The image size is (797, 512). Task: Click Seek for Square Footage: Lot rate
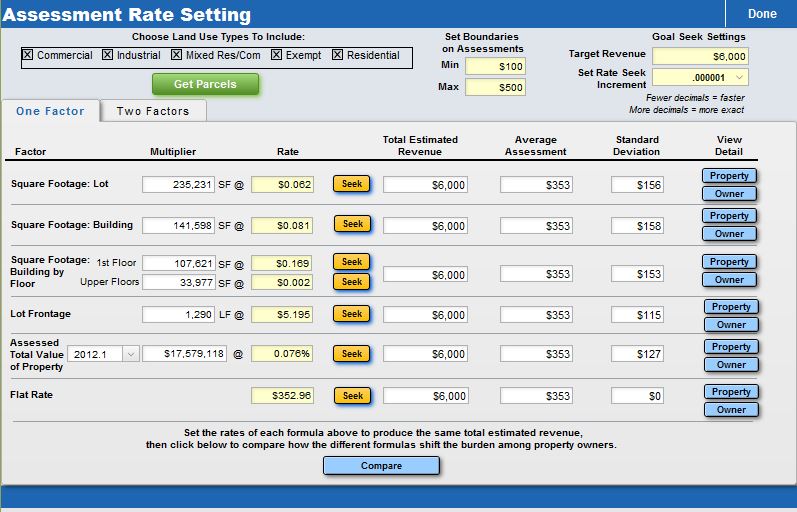pyautogui.click(x=352, y=184)
